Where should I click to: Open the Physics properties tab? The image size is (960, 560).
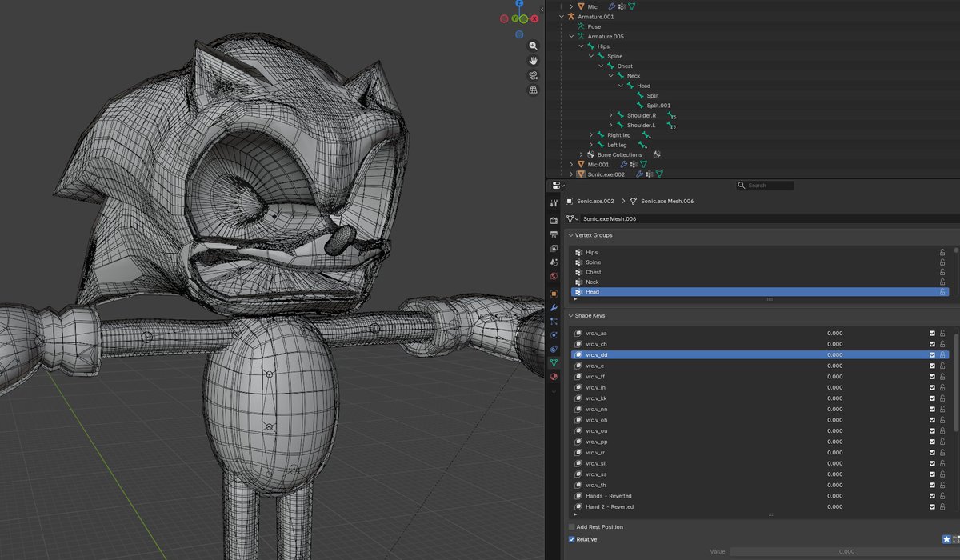point(554,335)
